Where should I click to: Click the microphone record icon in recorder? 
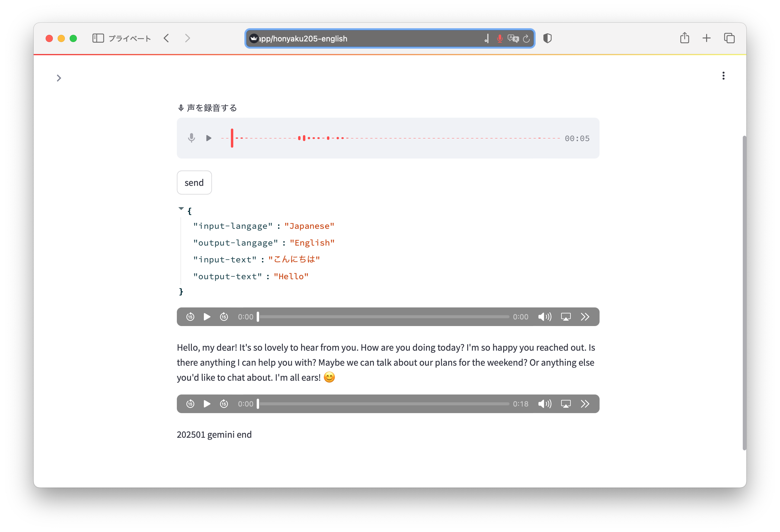(x=191, y=138)
